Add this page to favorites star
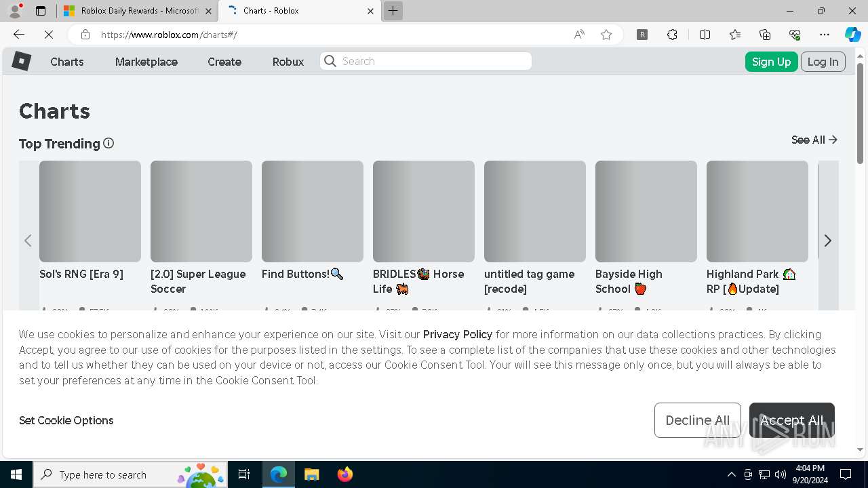The image size is (868, 488). coord(606,35)
